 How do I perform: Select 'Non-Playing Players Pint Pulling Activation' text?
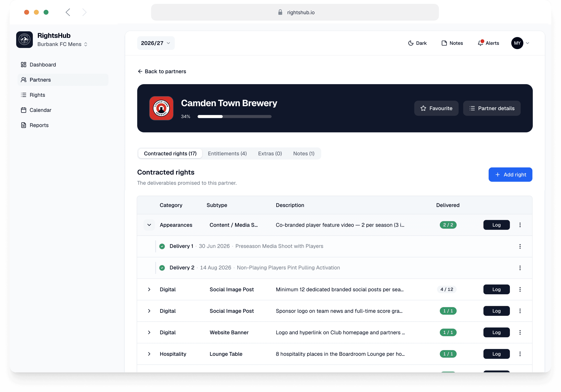(288, 268)
